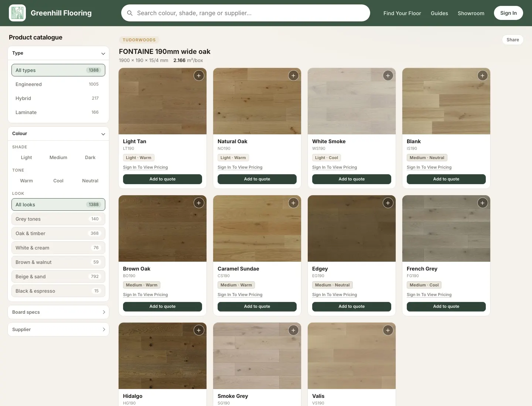Screen dimensions: 532x406
Task: Add Light Tan to quote
Action: click(163, 179)
